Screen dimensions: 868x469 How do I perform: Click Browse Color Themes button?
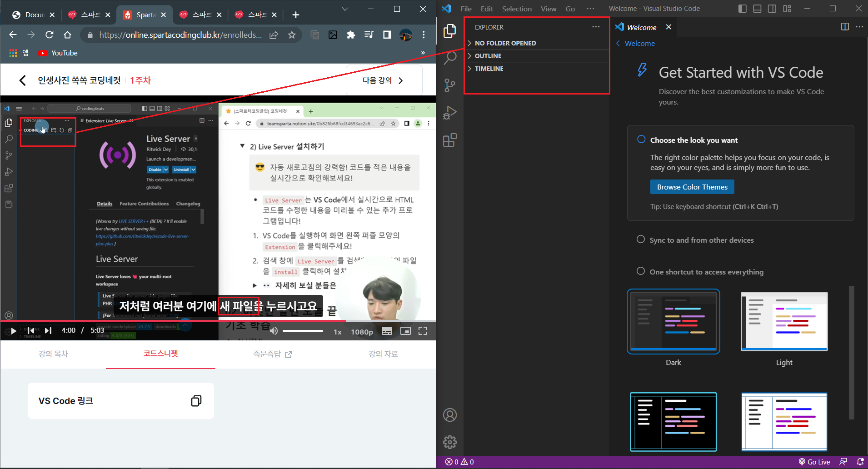(x=692, y=187)
